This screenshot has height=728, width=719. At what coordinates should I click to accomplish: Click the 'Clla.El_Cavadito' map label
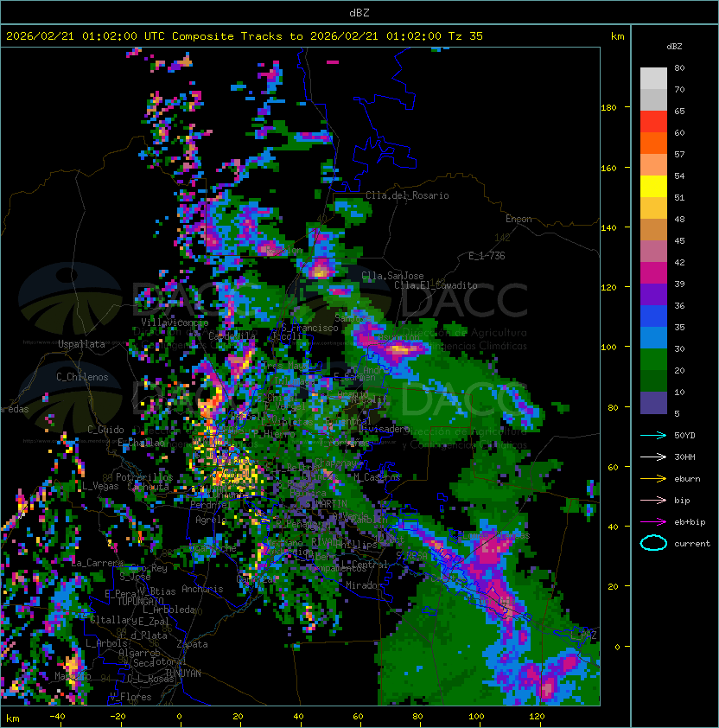(x=436, y=285)
